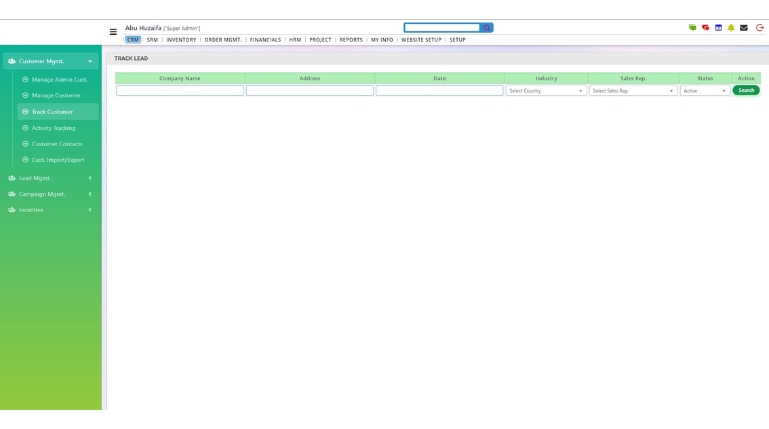Collapse the Customer Mgmt. sidebar section

coord(51,61)
